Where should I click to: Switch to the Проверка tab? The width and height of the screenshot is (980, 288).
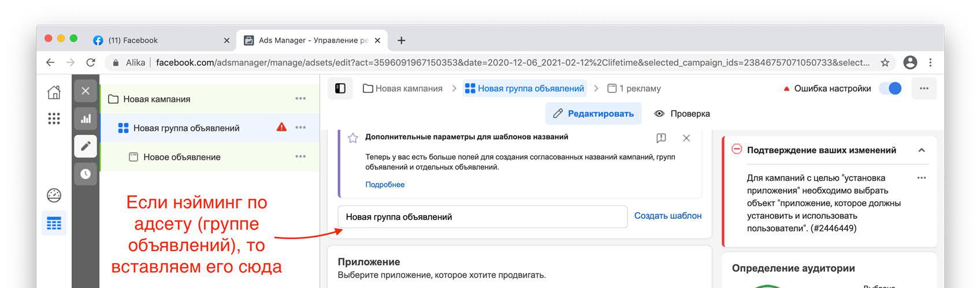coord(682,114)
